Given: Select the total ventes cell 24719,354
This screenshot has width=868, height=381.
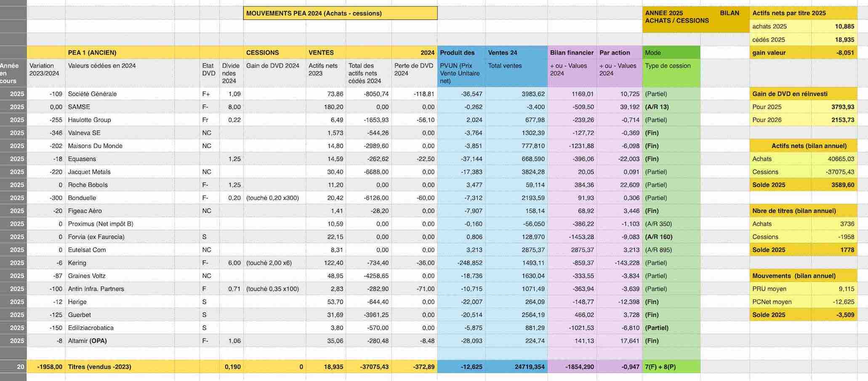Looking at the screenshot, I should click(516, 367).
